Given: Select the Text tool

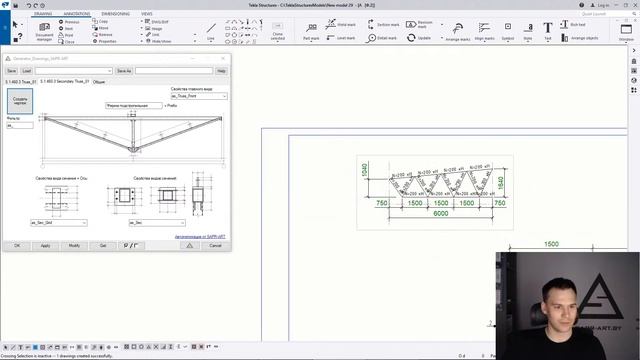Looking at the screenshot, I should click(x=548, y=32).
